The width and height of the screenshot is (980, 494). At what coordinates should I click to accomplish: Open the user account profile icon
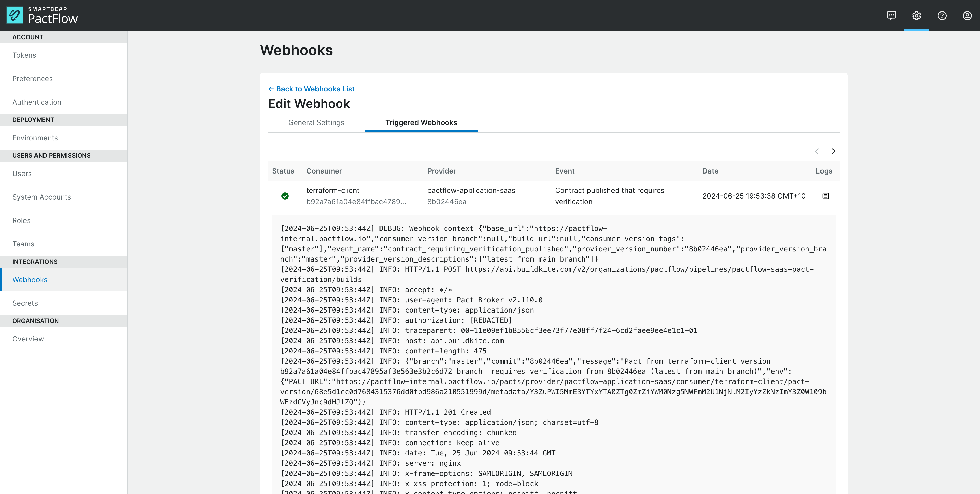point(967,16)
